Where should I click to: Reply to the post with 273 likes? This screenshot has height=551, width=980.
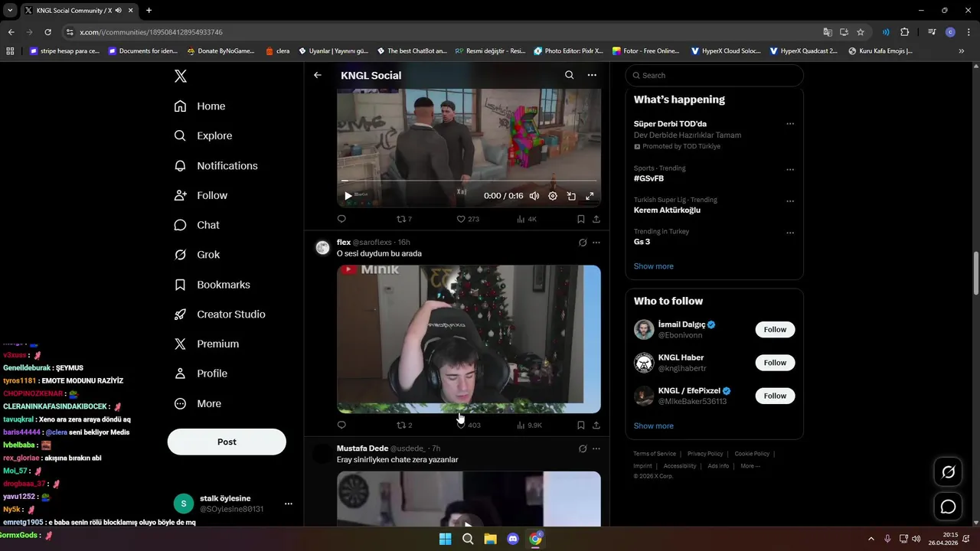pyautogui.click(x=341, y=219)
